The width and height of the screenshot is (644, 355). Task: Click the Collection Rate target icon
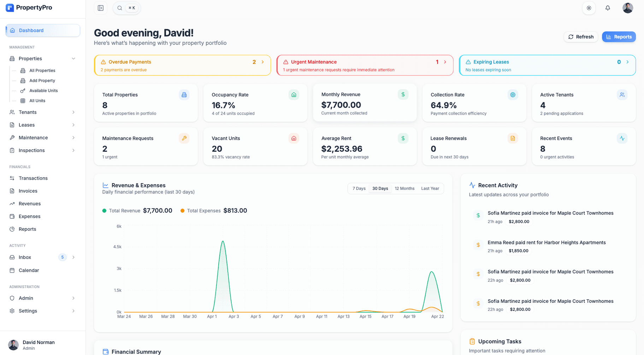tap(513, 95)
